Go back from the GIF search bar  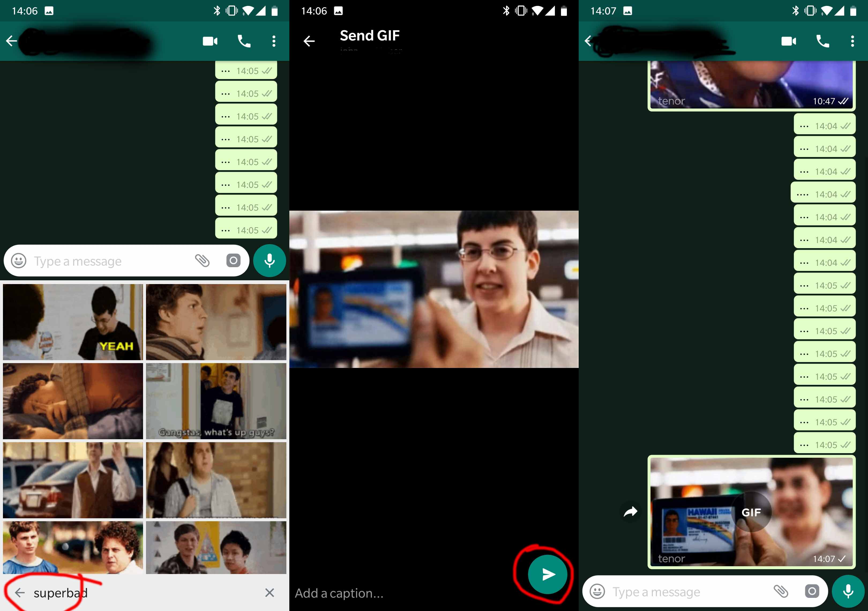tap(20, 593)
